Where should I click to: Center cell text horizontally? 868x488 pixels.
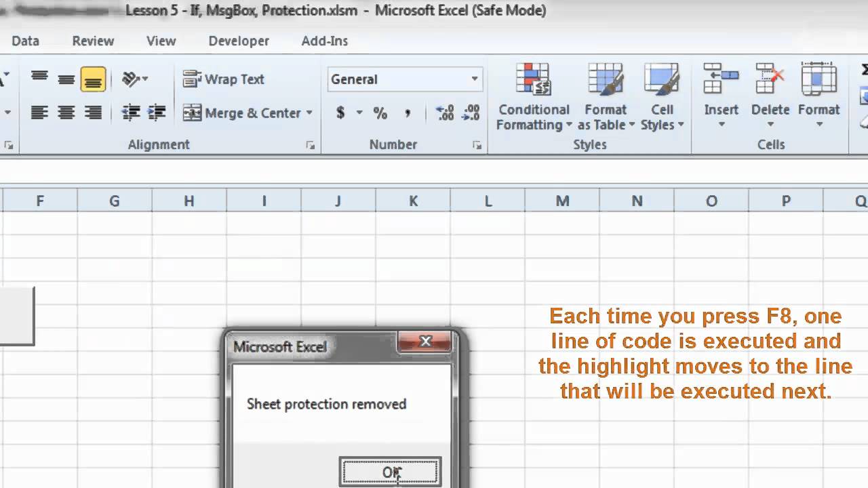[66, 113]
